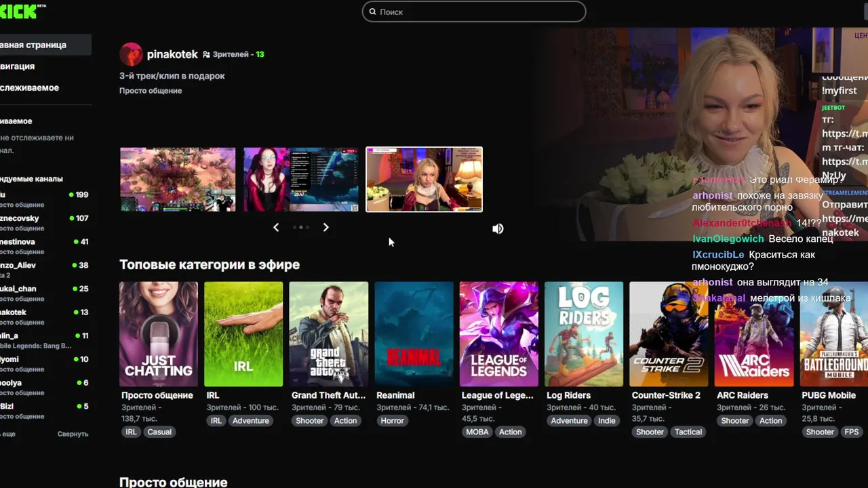
Task: Click the Action tag under ARC Raiders
Action: click(771, 421)
